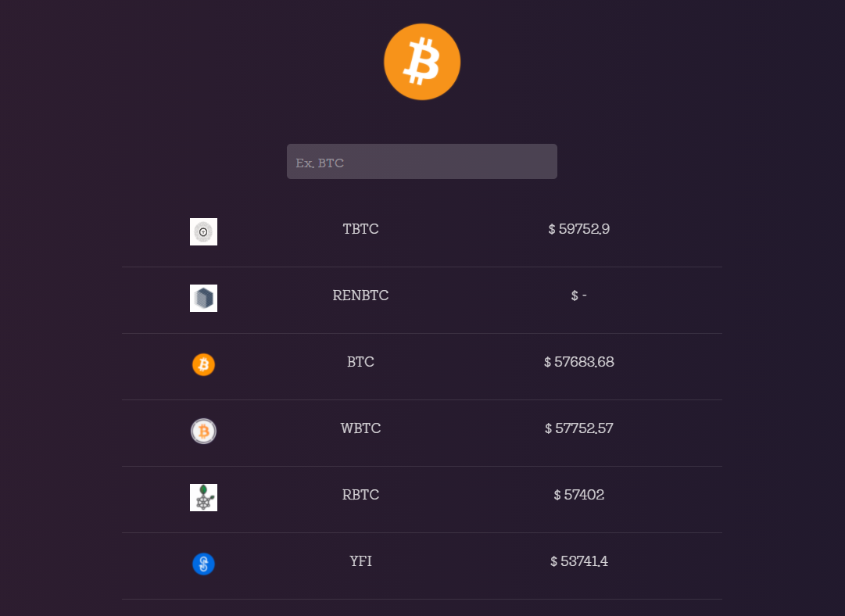Screen dimensions: 845x616
Task: Select the RENBTC name label
Action: pyautogui.click(x=360, y=295)
